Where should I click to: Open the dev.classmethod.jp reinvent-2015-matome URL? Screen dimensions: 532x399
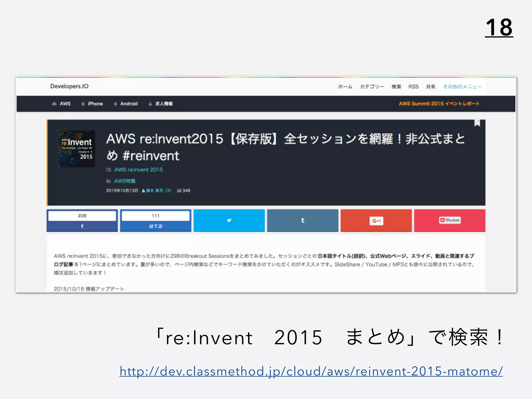point(311,371)
